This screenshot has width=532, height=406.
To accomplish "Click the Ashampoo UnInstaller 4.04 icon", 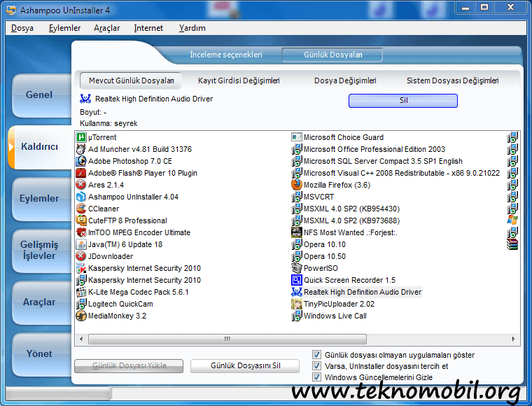I will tap(81, 197).
